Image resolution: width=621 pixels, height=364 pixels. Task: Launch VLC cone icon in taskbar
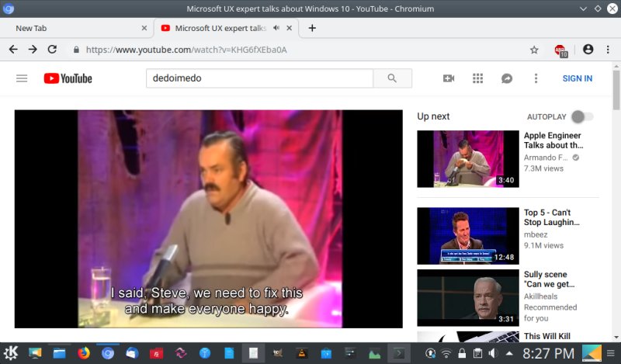coord(302,353)
